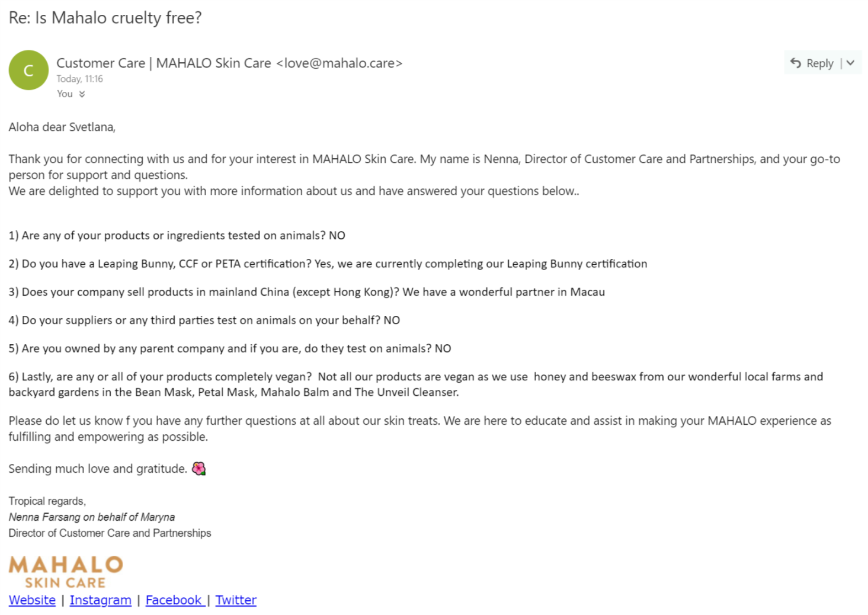The height and width of the screenshot is (615, 868).
Task: Click the mainland China question line
Action: pyautogui.click(x=306, y=292)
